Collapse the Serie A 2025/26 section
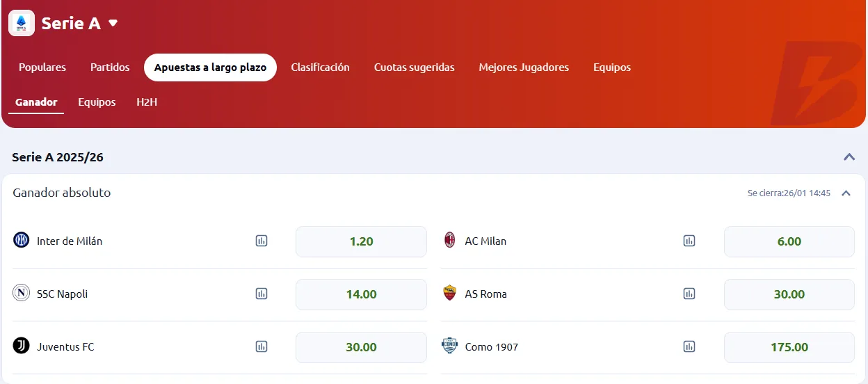868x384 pixels. pyautogui.click(x=849, y=157)
